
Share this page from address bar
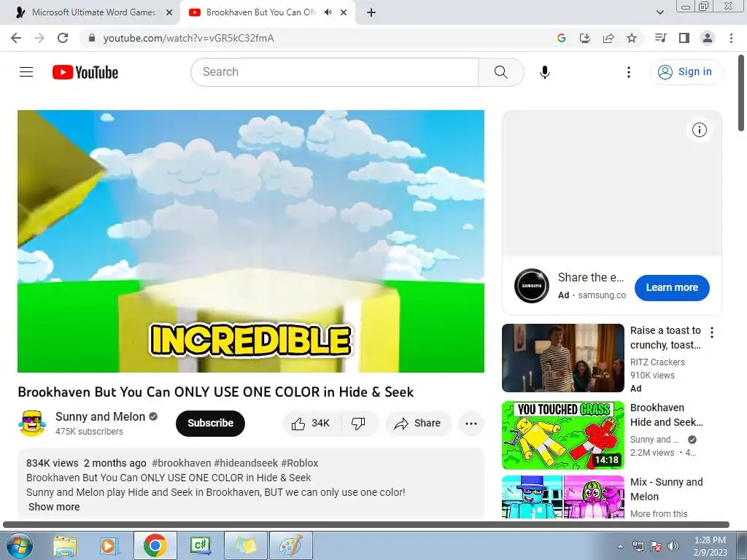608,38
